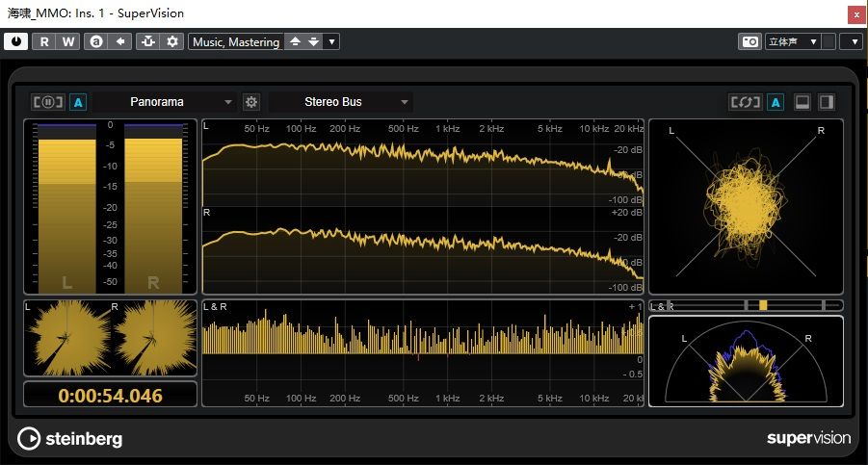Enable Read automation (R) button
The height and width of the screenshot is (465, 868).
tap(43, 41)
